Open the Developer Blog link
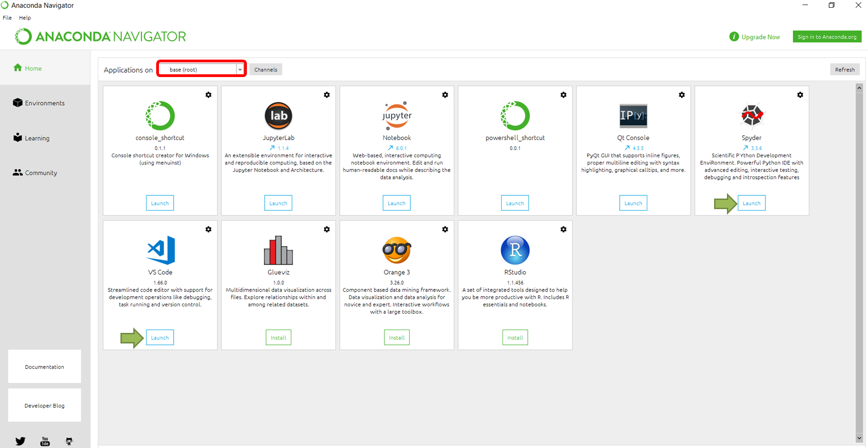The height and width of the screenshot is (448, 868). pos(44,405)
